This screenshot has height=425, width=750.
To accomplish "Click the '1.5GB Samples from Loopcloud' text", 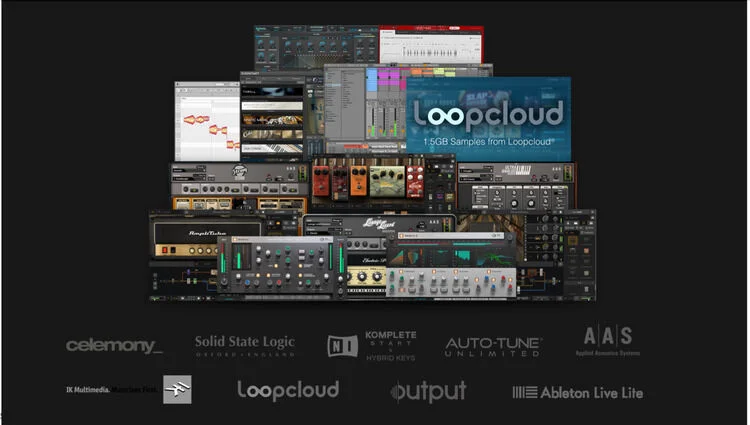I will [x=488, y=142].
